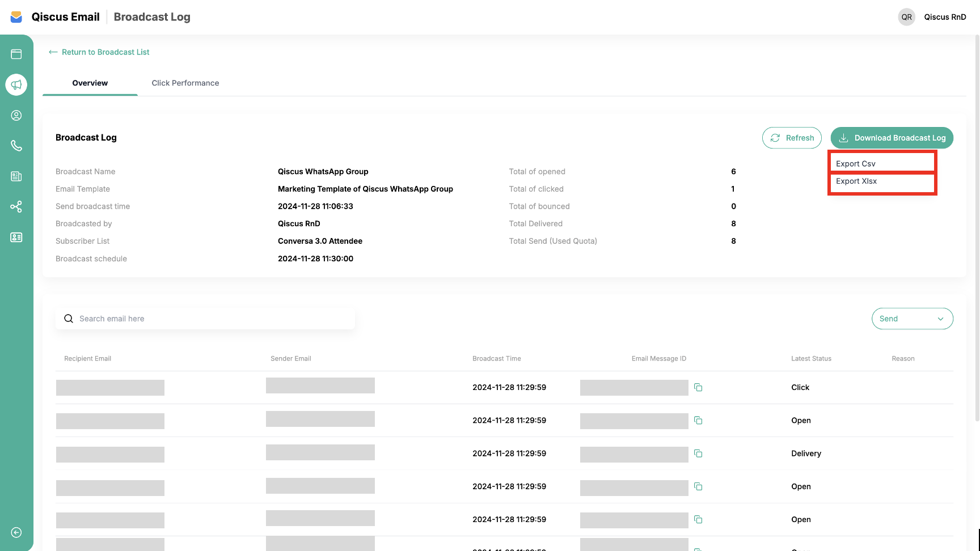Click the QR avatar in the header
Image resolution: width=980 pixels, height=551 pixels.
pyautogui.click(x=907, y=17)
